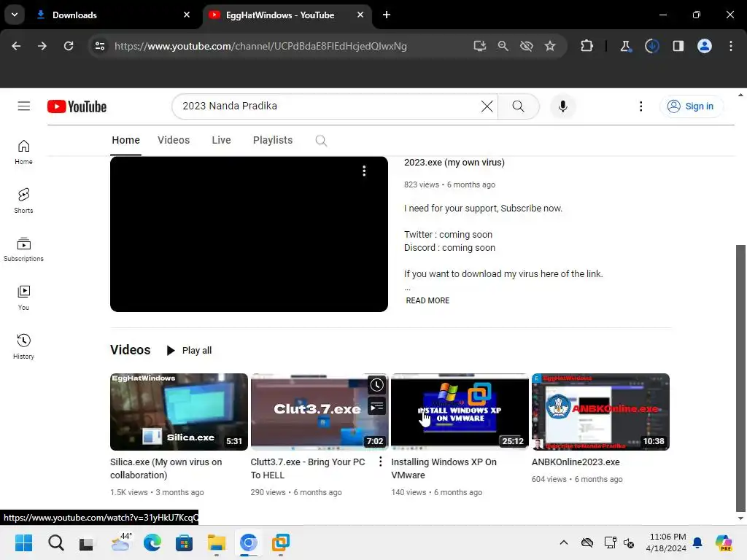Toggle the browser side panel
Screen dimensions: 747x560
(x=678, y=46)
